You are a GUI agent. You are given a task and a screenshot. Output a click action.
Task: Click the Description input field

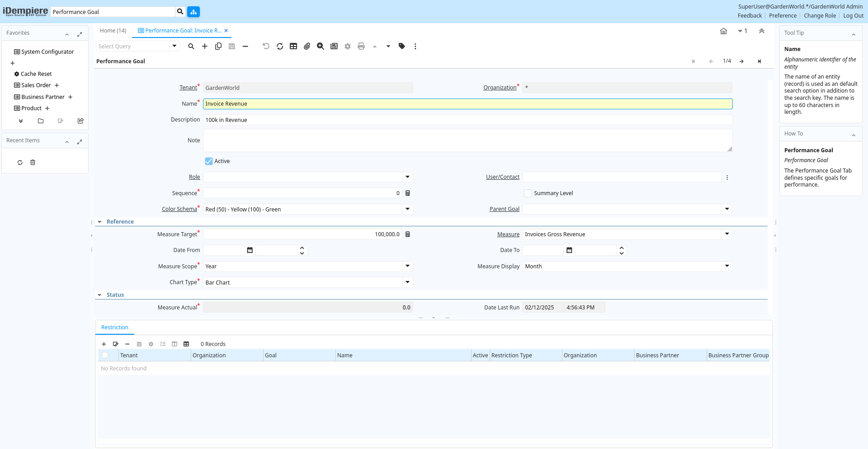[467, 120]
